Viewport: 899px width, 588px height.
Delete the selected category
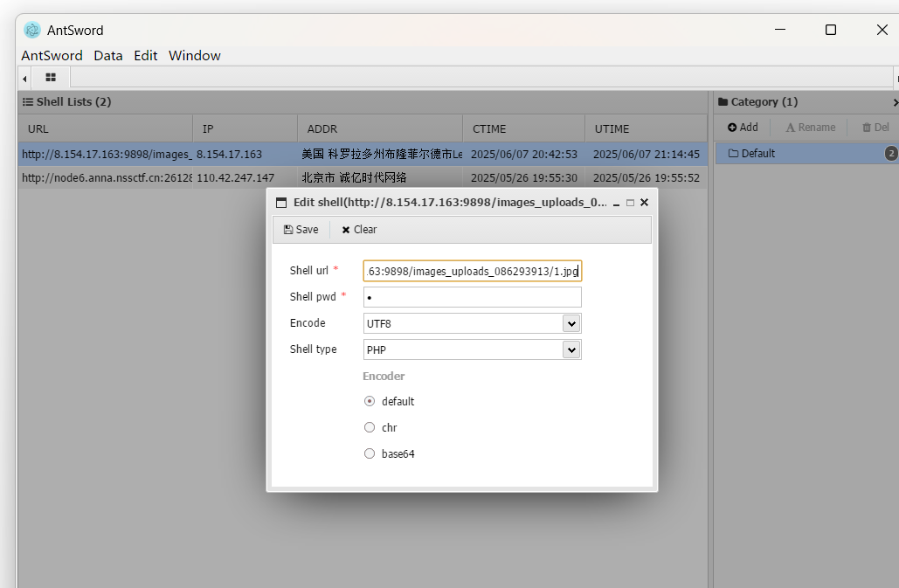875,128
